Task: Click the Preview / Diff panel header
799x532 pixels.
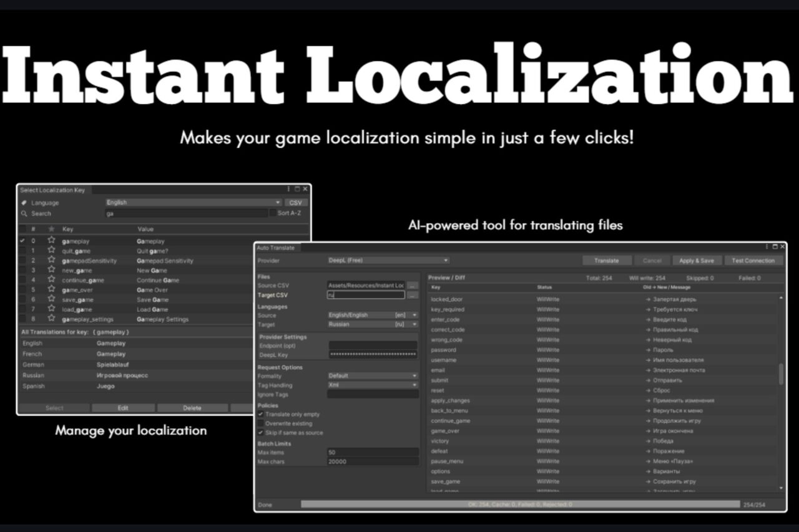Action: coord(447,278)
